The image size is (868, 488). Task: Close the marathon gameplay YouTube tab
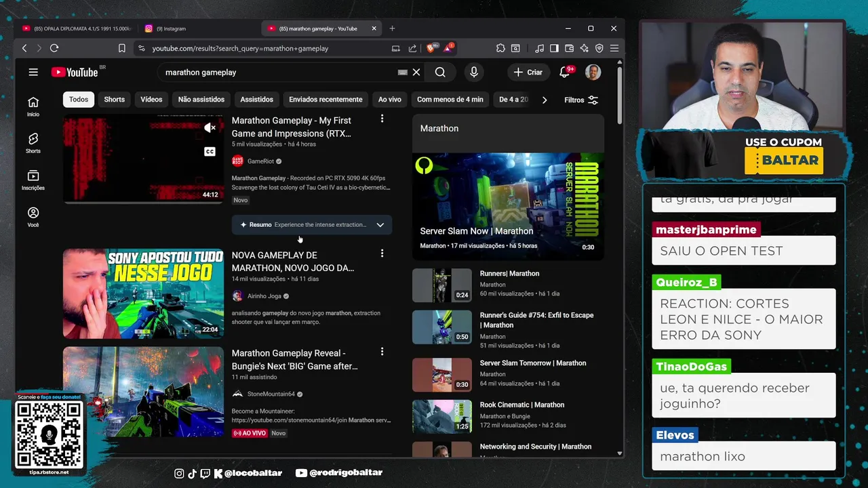(x=374, y=28)
